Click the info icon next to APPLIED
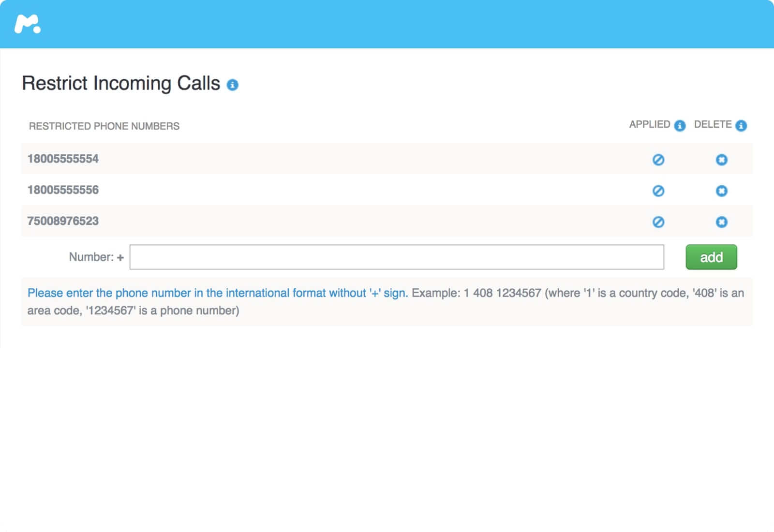The image size is (774, 532). click(x=680, y=126)
